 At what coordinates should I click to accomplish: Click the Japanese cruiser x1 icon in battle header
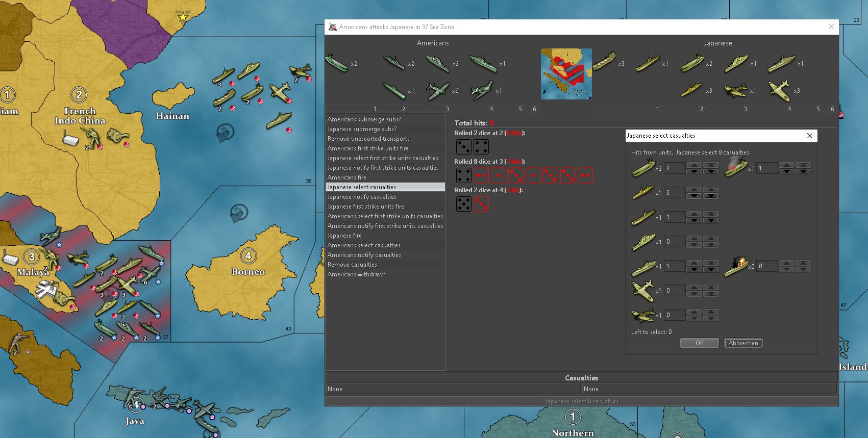tap(735, 63)
